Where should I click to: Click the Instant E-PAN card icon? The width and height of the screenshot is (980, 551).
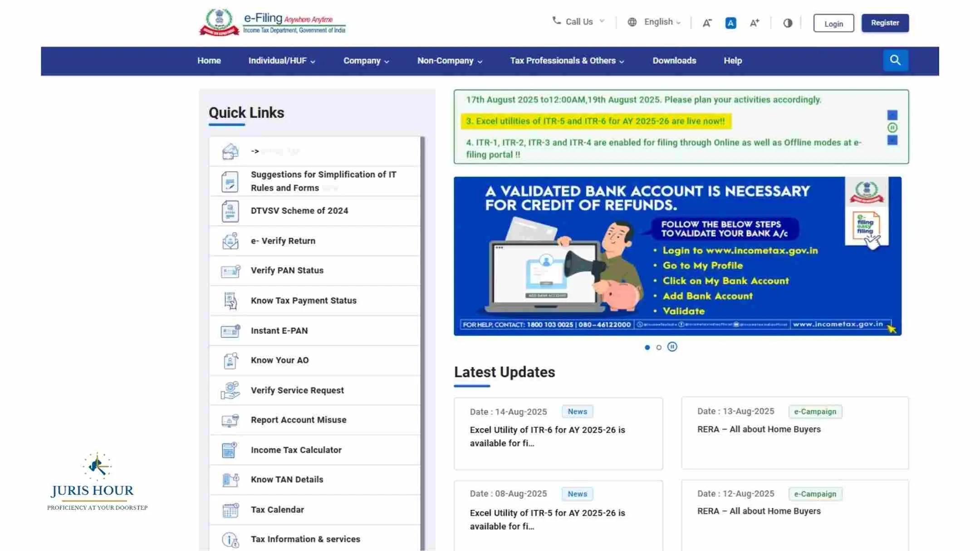(x=230, y=331)
